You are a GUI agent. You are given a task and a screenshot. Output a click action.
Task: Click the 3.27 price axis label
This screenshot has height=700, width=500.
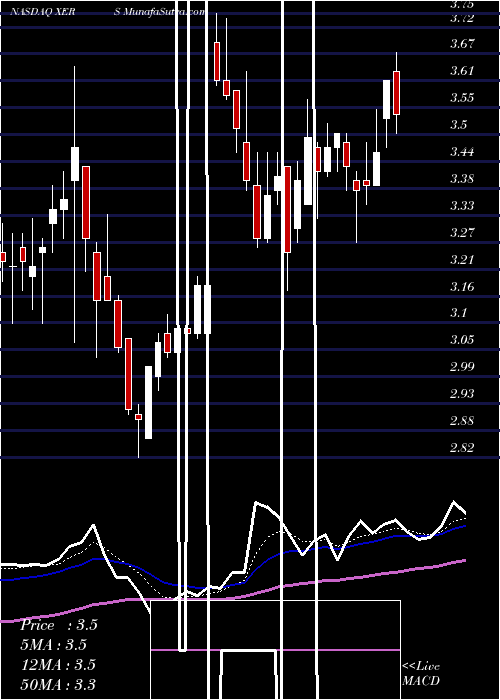coord(462,232)
